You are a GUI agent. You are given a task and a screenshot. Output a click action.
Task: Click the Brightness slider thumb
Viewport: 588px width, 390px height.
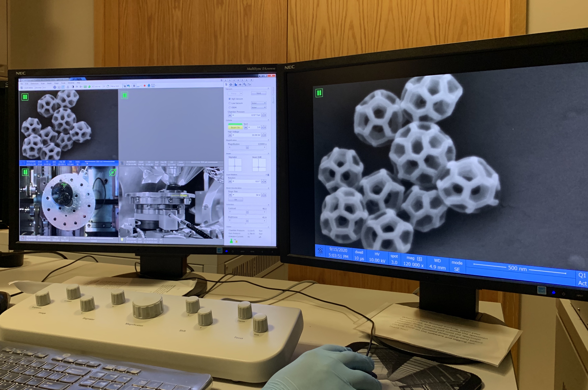tap(247, 220)
